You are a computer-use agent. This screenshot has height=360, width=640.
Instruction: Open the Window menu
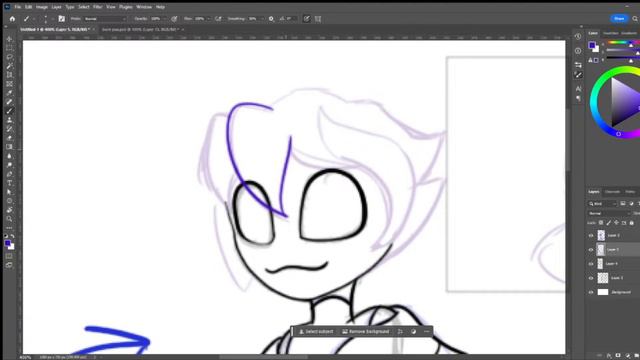(x=144, y=7)
